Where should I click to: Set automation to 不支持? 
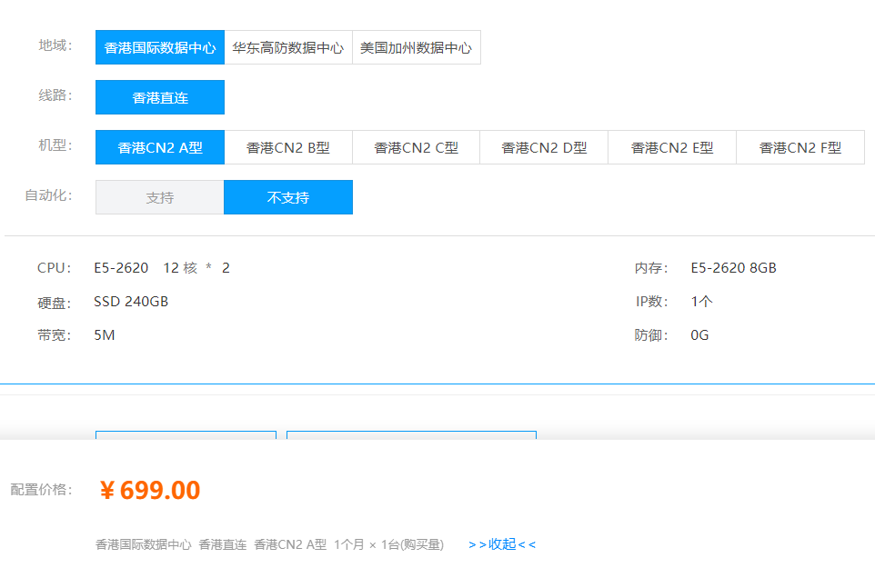[288, 197]
